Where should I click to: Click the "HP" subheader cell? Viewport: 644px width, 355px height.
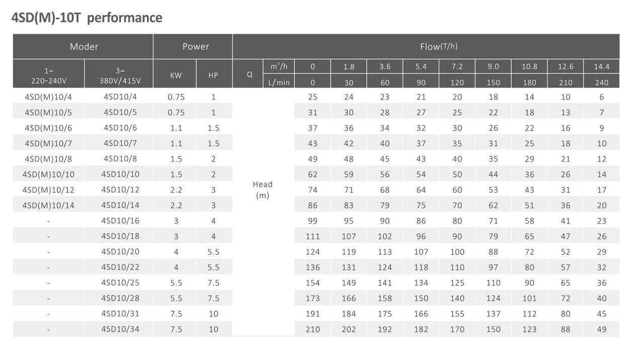(x=213, y=75)
